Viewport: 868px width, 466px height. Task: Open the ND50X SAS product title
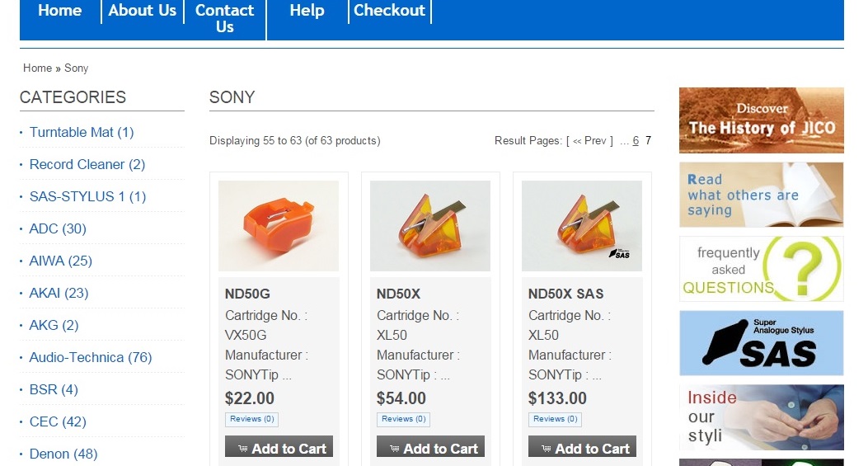tap(565, 294)
